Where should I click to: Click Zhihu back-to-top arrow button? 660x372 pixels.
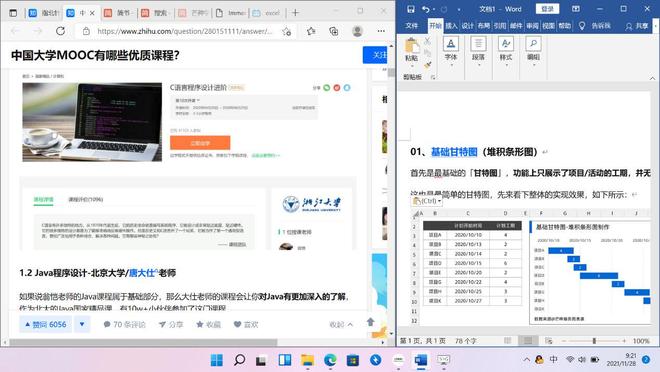(370, 322)
